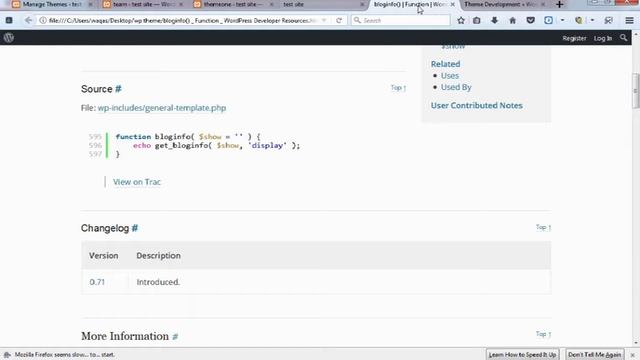Jump to Top from Changelog section

coord(543,227)
